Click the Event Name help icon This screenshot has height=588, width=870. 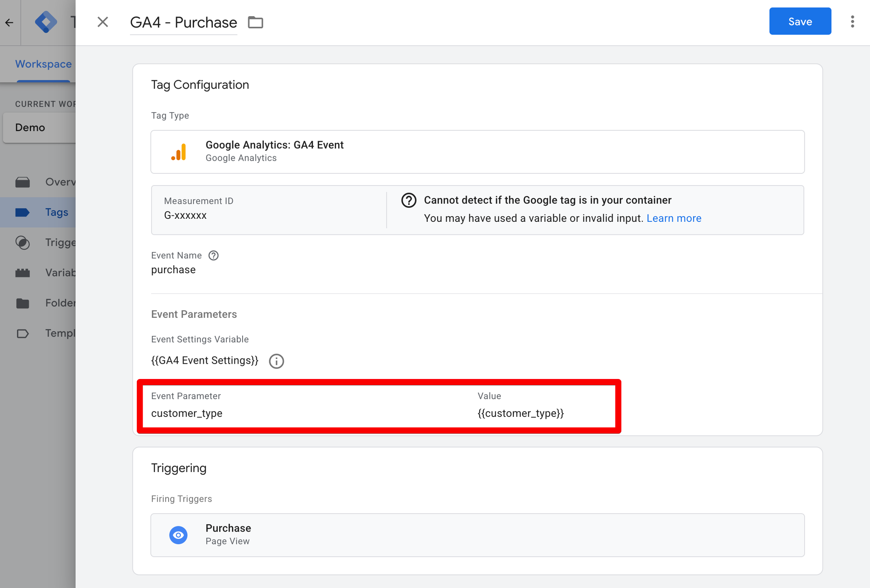[x=213, y=255]
